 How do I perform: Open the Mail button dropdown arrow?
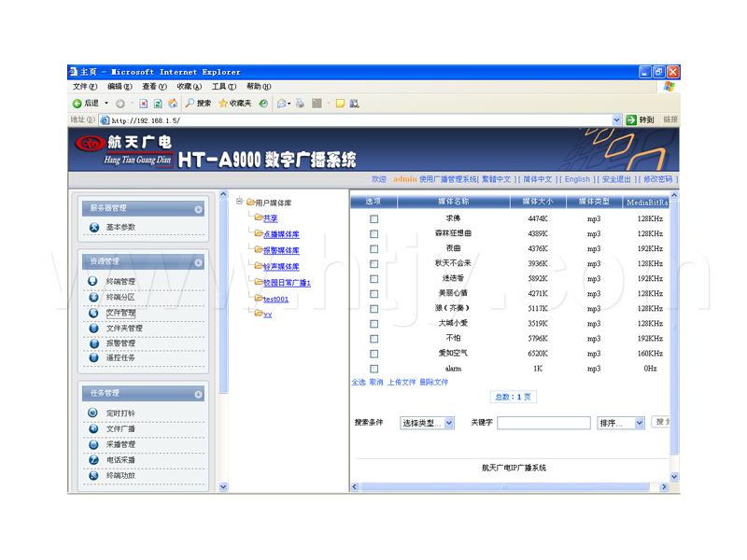[289, 104]
